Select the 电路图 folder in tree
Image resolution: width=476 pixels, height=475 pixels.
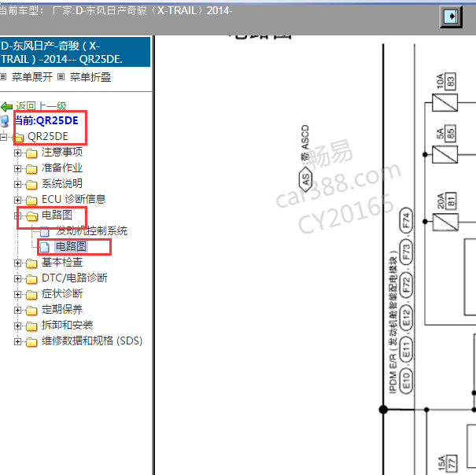pyautogui.click(x=57, y=215)
